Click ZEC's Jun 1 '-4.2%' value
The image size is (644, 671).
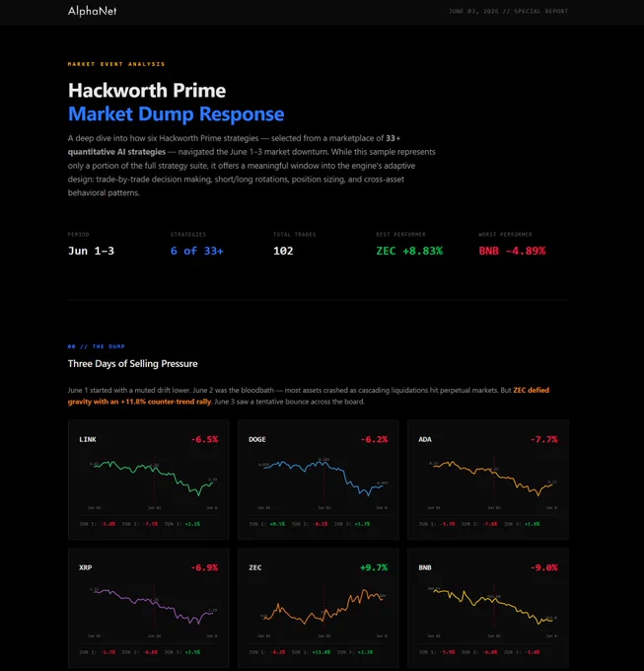[277, 652]
